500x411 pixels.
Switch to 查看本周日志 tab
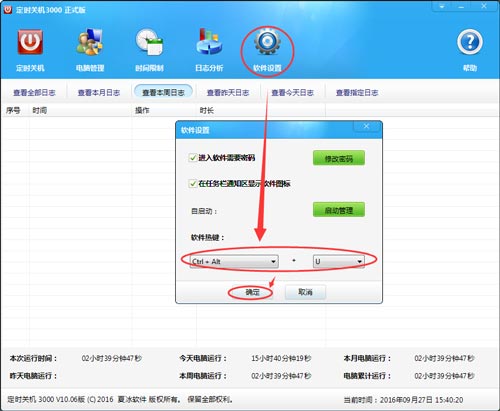click(x=163, y=92)
